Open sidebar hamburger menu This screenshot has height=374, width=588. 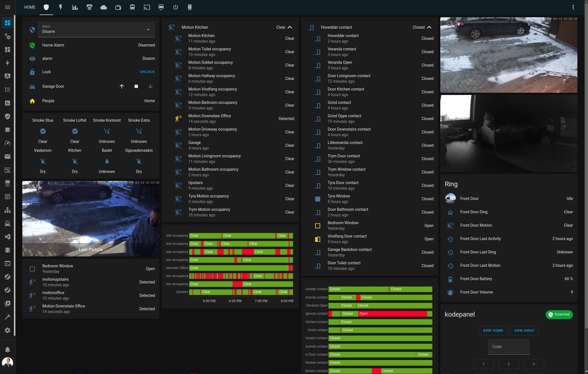point(8,7)
